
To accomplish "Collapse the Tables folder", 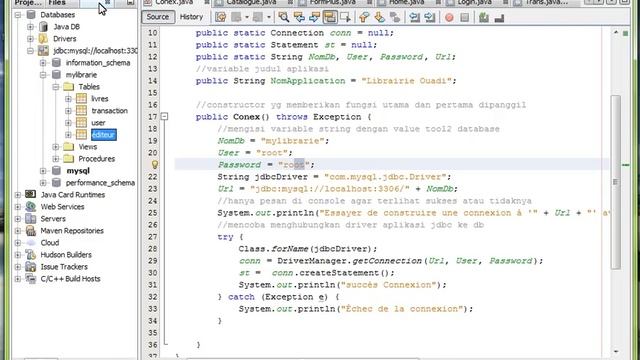I will (x=56, y=87).
